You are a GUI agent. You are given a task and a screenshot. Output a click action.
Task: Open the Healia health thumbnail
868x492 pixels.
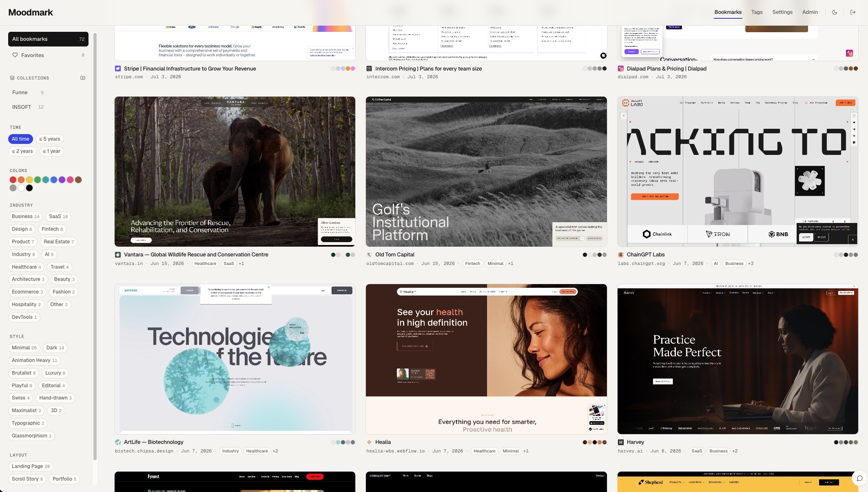click(x=486, y=359)
